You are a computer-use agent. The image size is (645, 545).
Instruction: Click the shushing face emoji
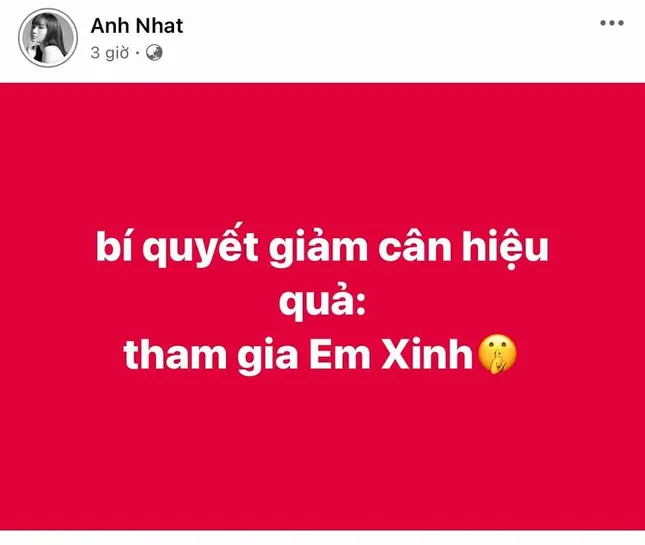[x=497, y=354]
